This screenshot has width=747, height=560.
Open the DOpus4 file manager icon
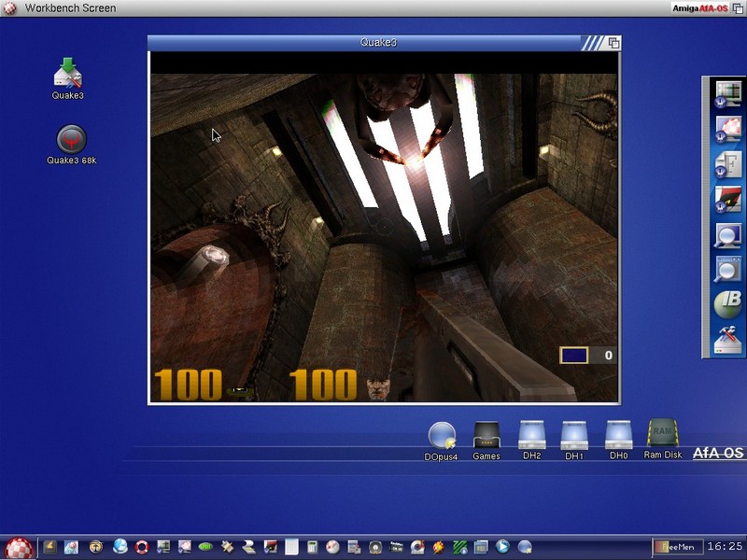click(442, 435)
